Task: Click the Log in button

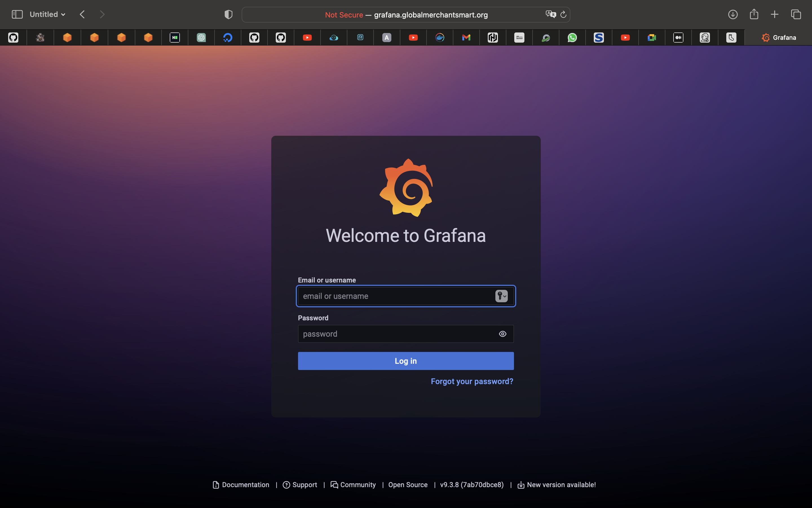Action: click(406, 361)
